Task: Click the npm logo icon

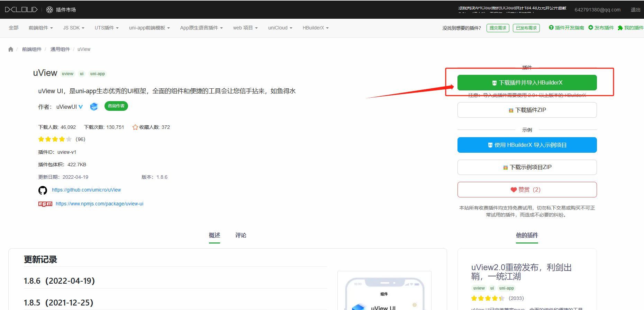Action: click(x=45, y=204)
